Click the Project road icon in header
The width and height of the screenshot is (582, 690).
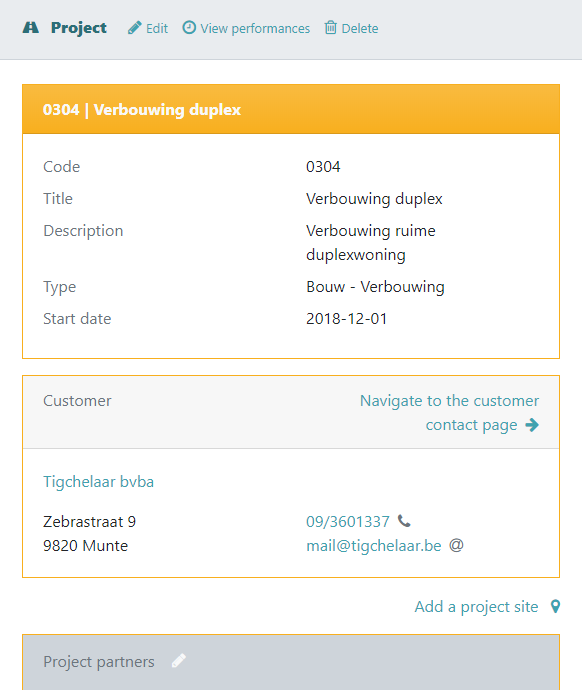tap(30, 28)
